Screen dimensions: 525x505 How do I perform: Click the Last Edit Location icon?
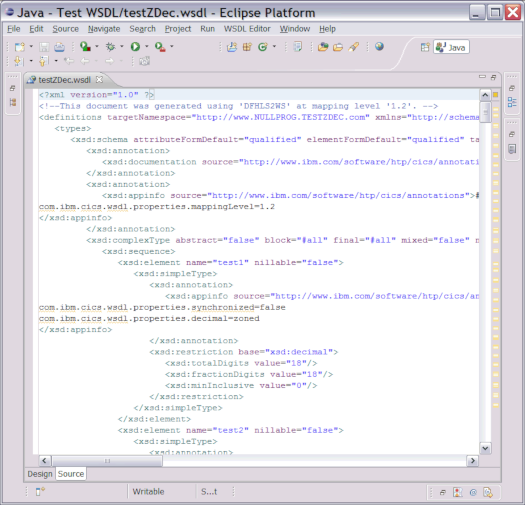[x=69, y=61]
